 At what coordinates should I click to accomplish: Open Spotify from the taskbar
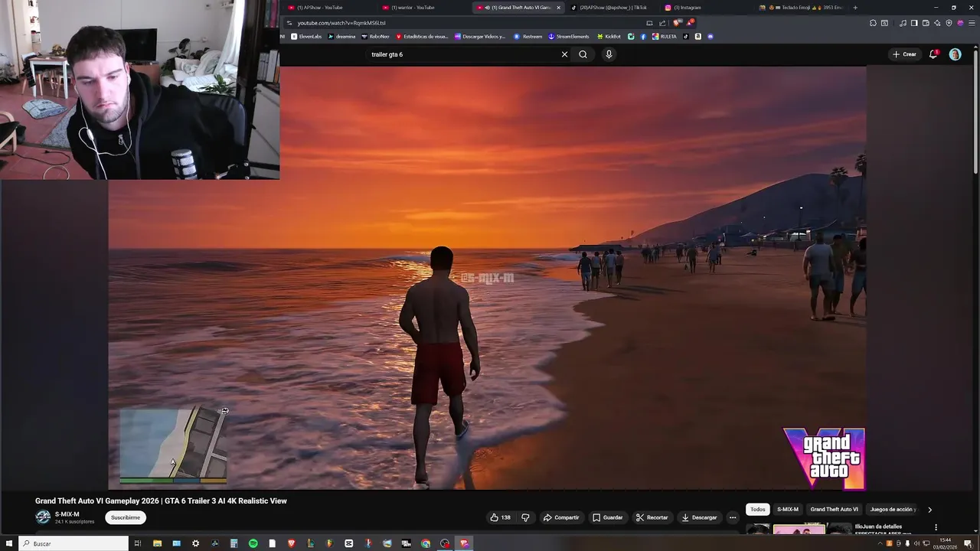tap(253, 543)
